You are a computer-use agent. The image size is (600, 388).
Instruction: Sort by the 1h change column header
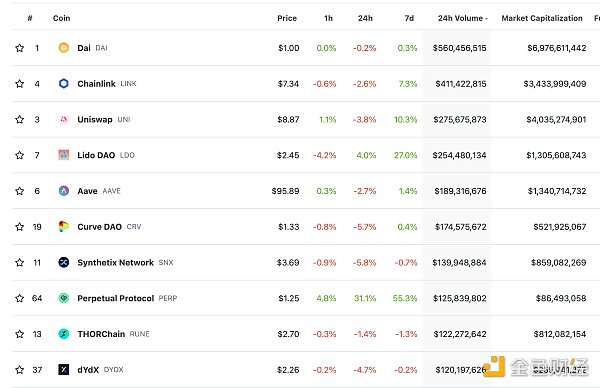(x=328, y=18)
